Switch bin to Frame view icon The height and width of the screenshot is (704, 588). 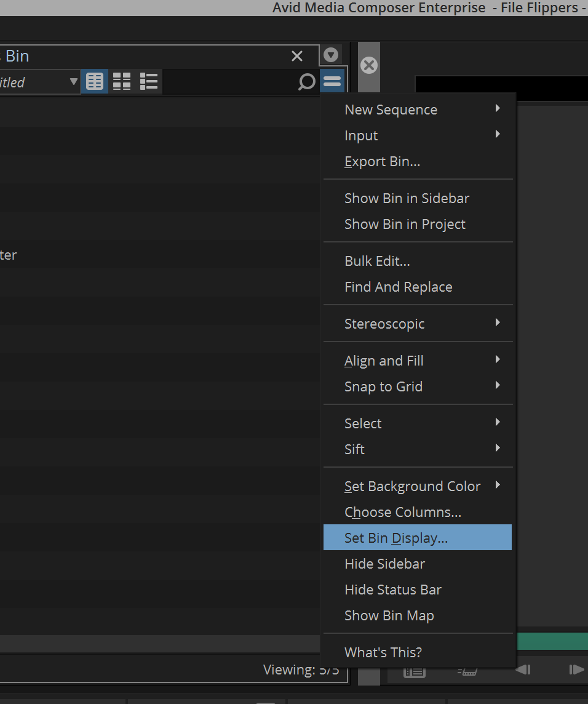pyautogui.click(x=122, y=82)
